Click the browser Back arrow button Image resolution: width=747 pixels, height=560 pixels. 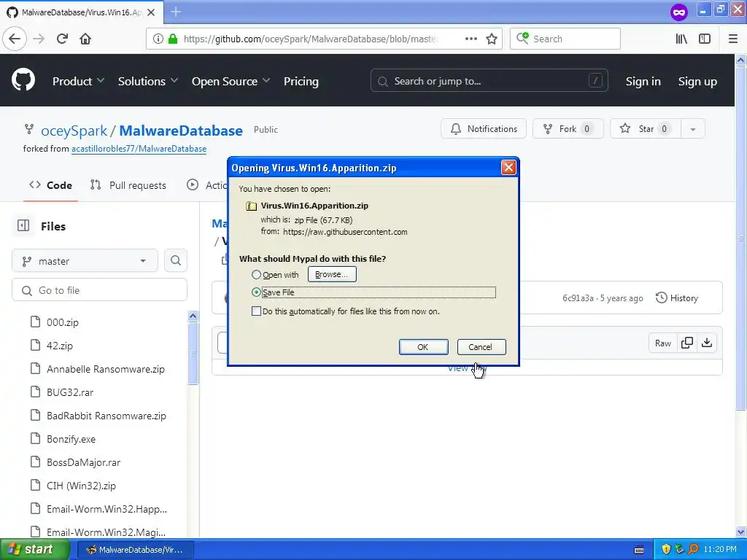15,39
